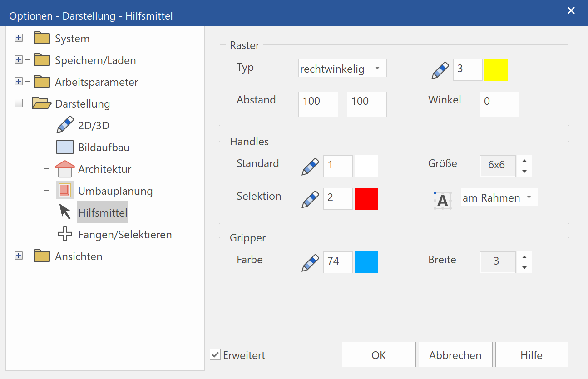Image resolution: width=588 pixels, height=379 pixels.
Task: Select the Hilfsmittel tree entry
Action: point(103,212)
